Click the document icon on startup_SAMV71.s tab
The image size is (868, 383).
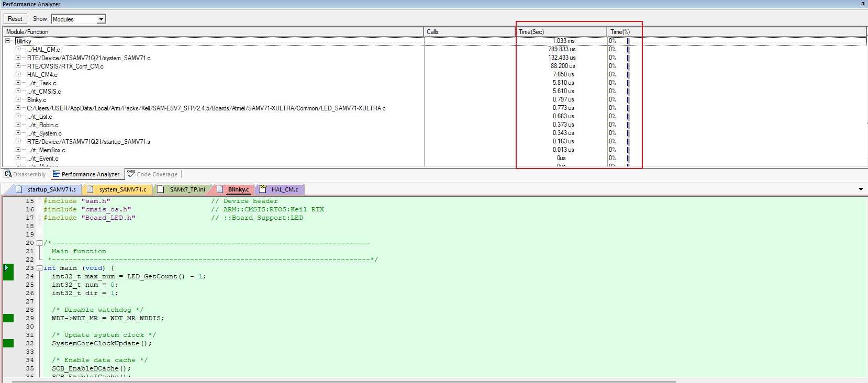[x=19, y=189]
